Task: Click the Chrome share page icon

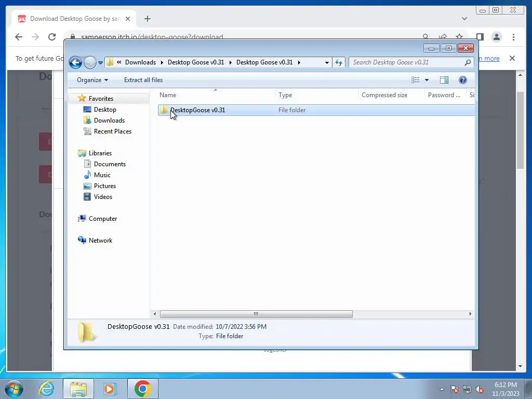Action: coord(443,36)
